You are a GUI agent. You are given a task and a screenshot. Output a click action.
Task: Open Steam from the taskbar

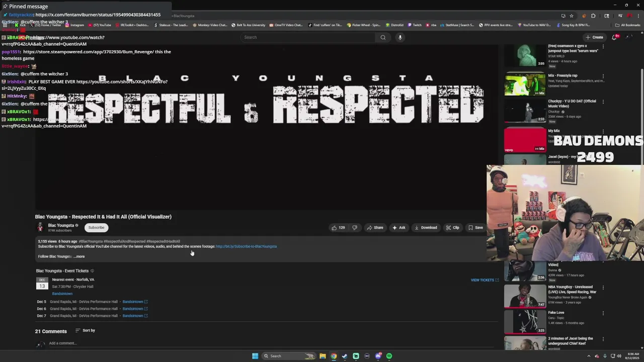coord(345,356)
